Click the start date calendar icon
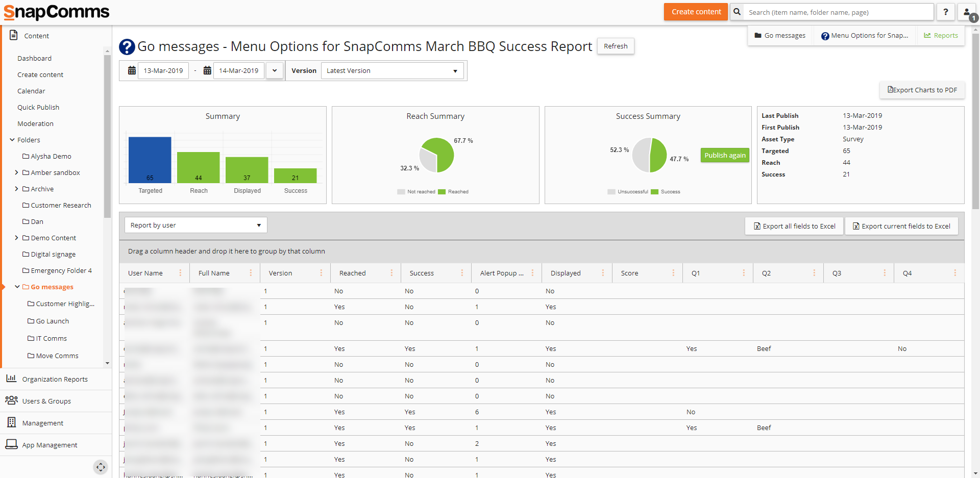 coord(132,70)
